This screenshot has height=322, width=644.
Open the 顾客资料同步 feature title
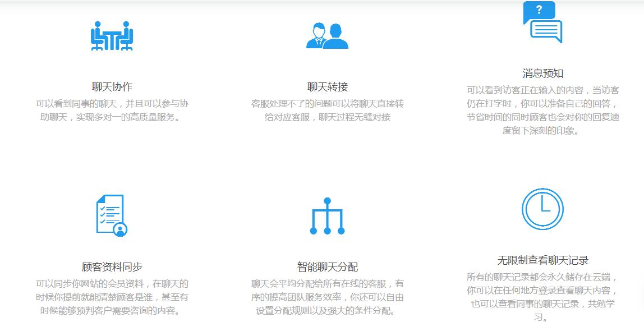click(x=112, y=267)
